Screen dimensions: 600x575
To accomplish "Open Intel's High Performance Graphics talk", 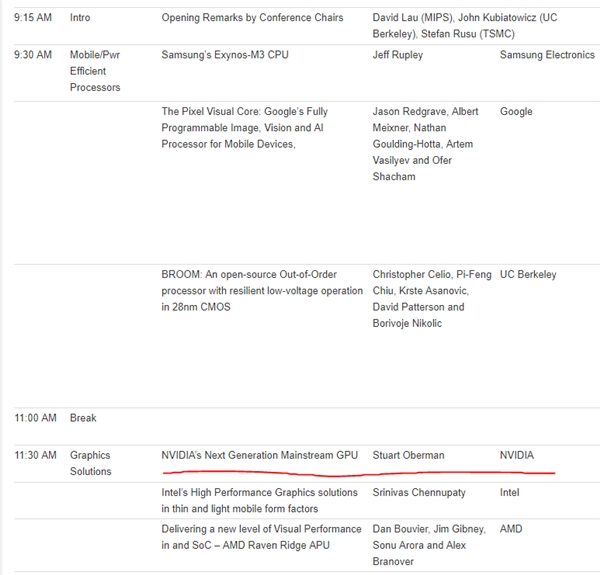I will click(x=259, y=500).
